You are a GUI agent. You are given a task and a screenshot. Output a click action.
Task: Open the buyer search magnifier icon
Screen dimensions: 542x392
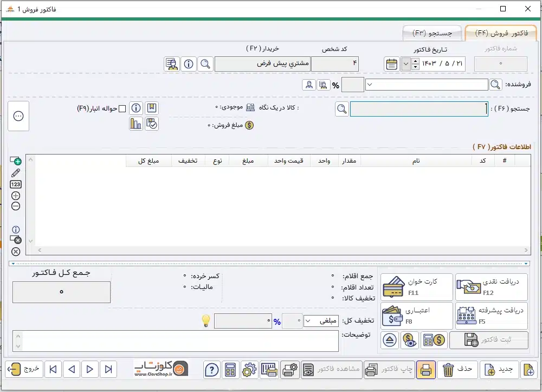[x=205, y=64]
